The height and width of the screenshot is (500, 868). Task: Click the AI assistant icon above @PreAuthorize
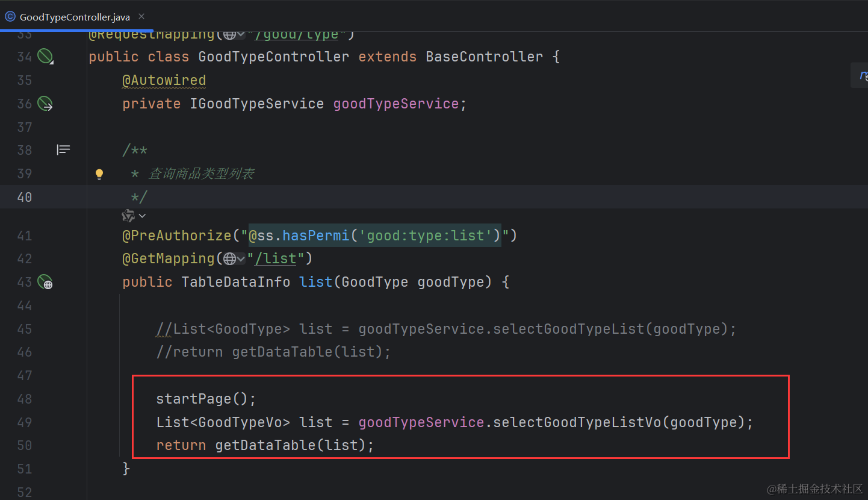[128, 216]
